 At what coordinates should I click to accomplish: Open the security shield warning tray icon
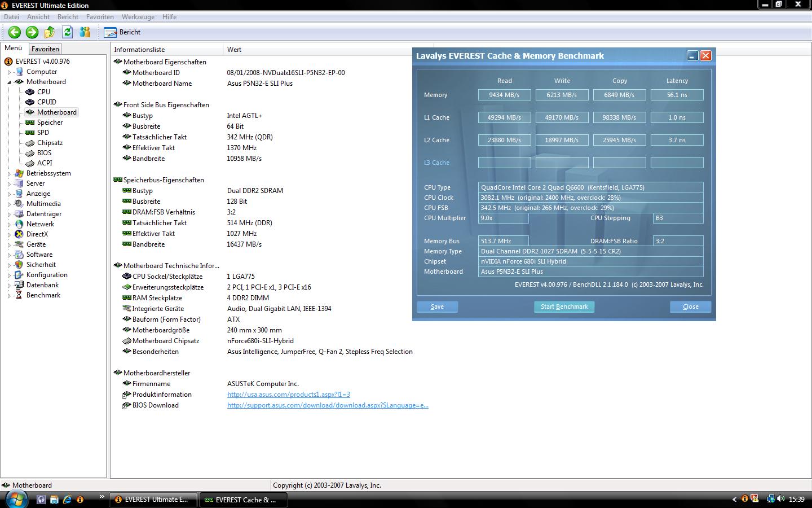click(x=754, y=499)
